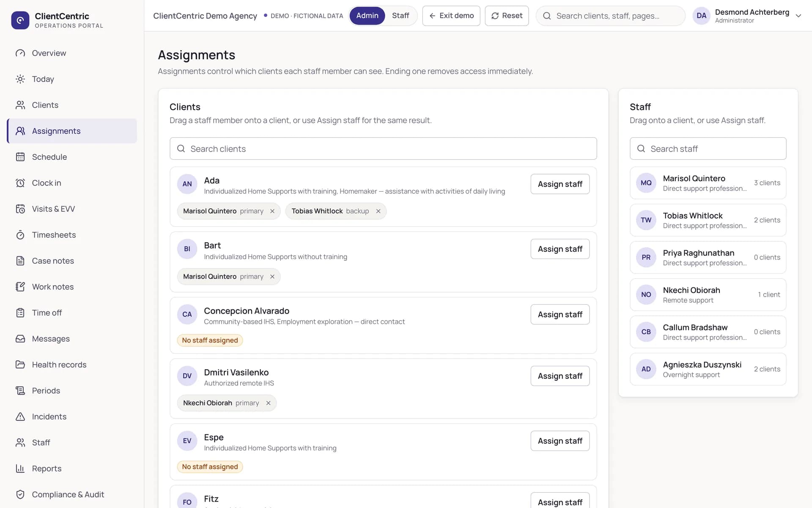Select the Agnieszka Duszynski staff card
Image resolution: width=812 pixels, height=508 pixels.
click(708, 369)
